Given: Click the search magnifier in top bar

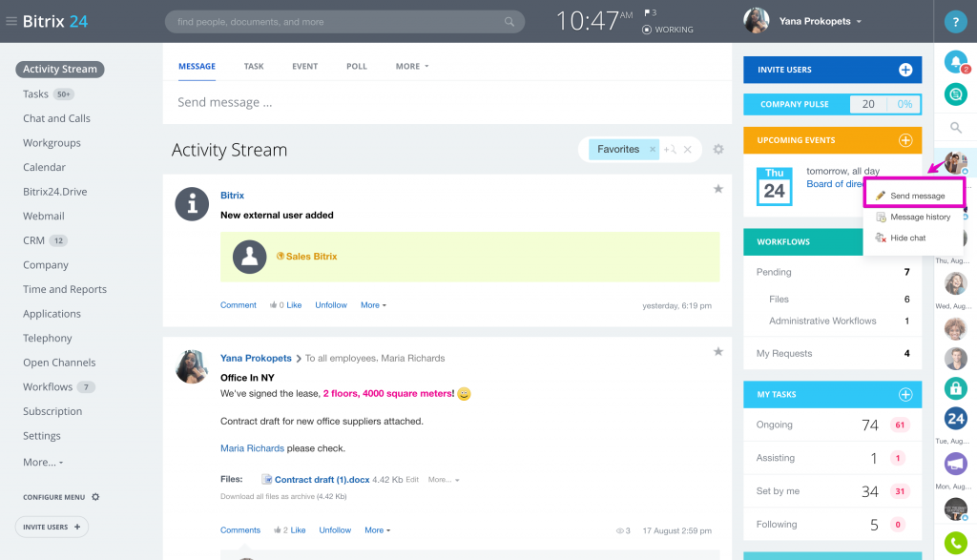Looking at the screenshot, I should click(509, 22).
